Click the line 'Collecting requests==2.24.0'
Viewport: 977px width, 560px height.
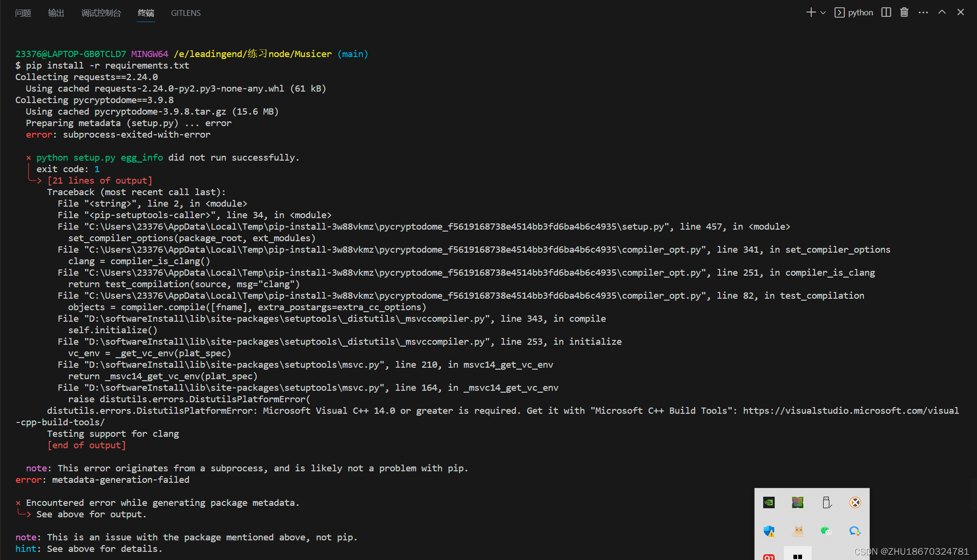click(87, 77)
